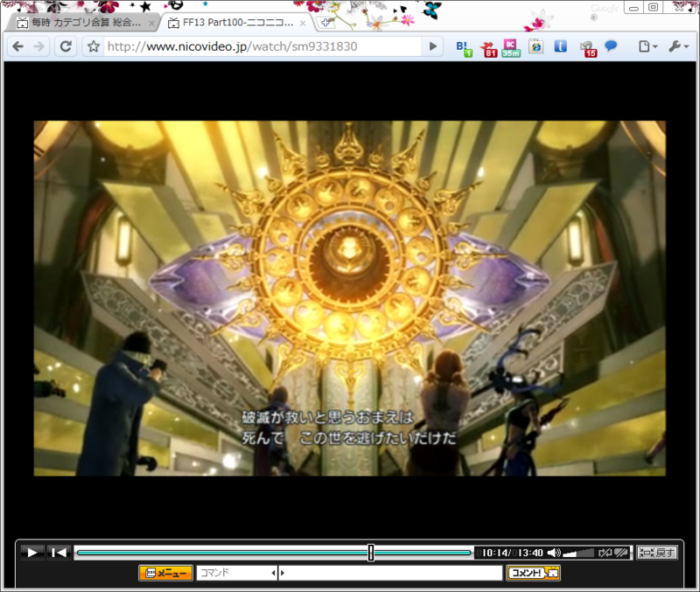Play the Nico Nico video
The height and width of the screenshot is (592, 700).
32,553
